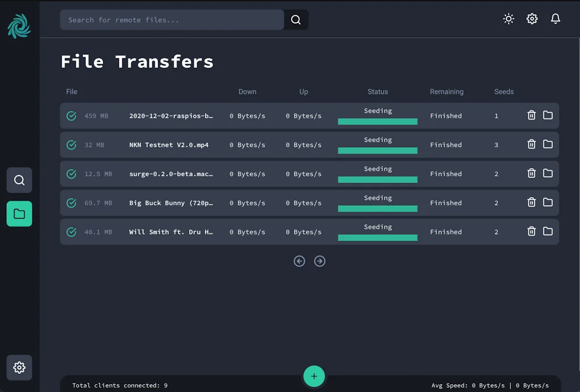Image resolution: width=580 pixels, height=392 pixels.
Task: Delete the raspios file transfer
Action: (x=531, y=116)
